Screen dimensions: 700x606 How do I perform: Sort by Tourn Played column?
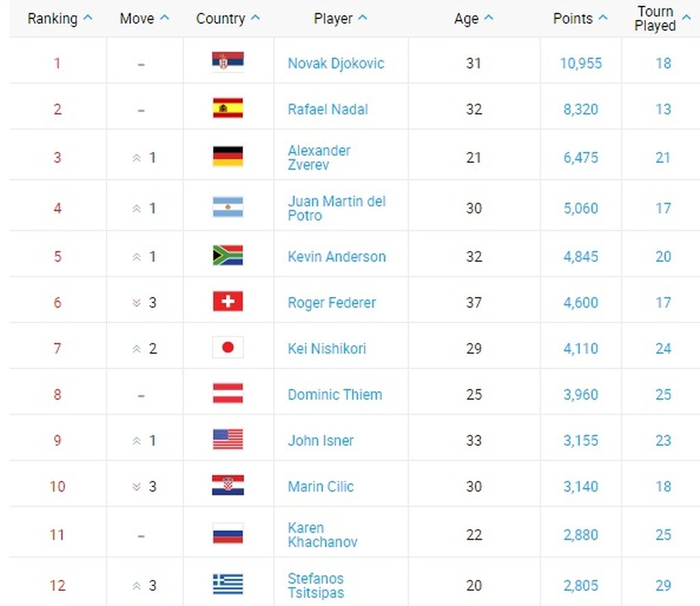(x=662, y=18)
